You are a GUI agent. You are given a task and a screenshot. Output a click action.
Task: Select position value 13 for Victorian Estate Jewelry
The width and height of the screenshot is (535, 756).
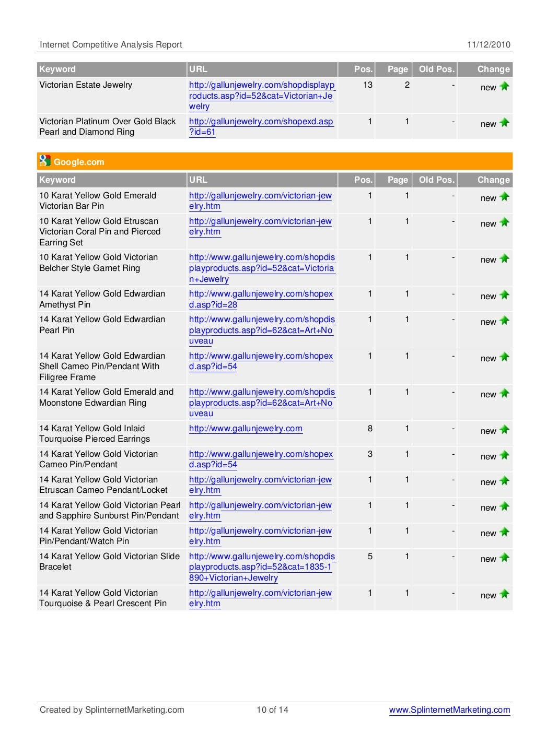[368, 85]
